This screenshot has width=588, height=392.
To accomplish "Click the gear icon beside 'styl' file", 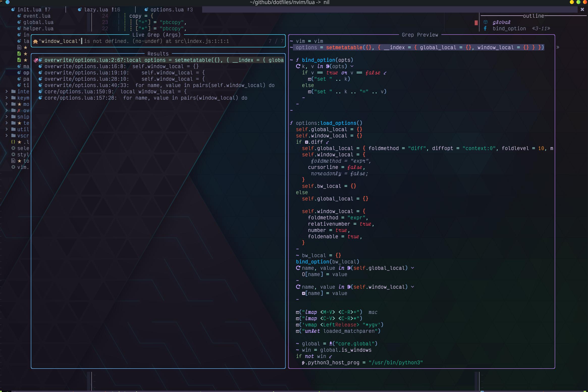I will [x=13, y=155].
